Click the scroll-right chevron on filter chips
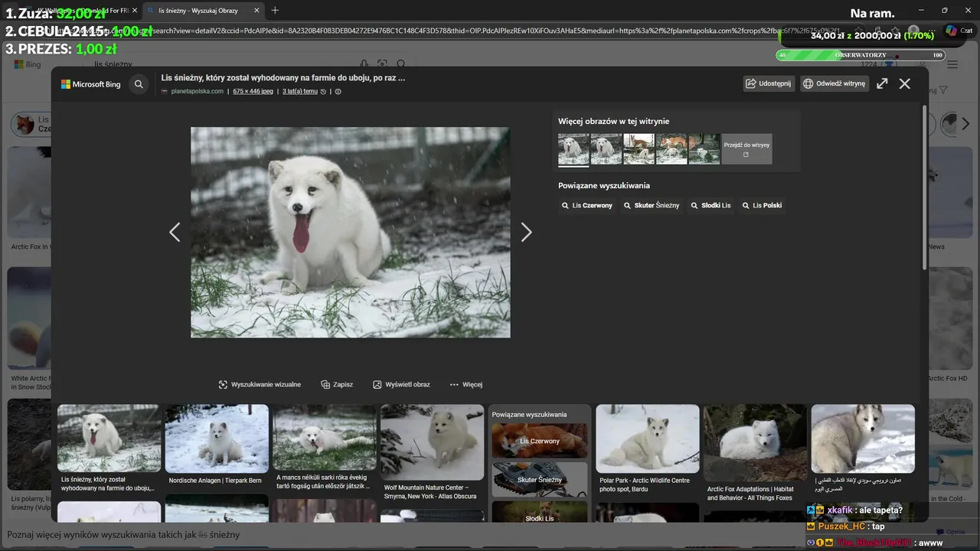 (965, 124)
